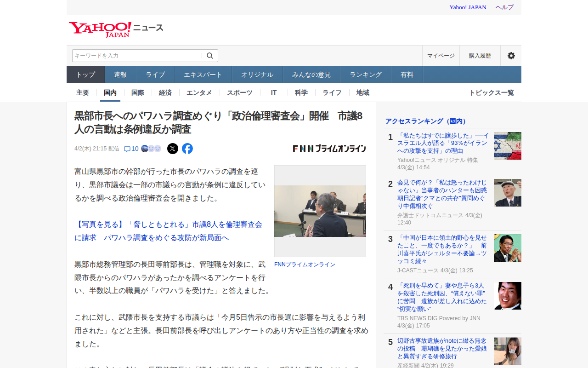Switch to 国際 category
The image size is (588, 368).
click(138, 92)
